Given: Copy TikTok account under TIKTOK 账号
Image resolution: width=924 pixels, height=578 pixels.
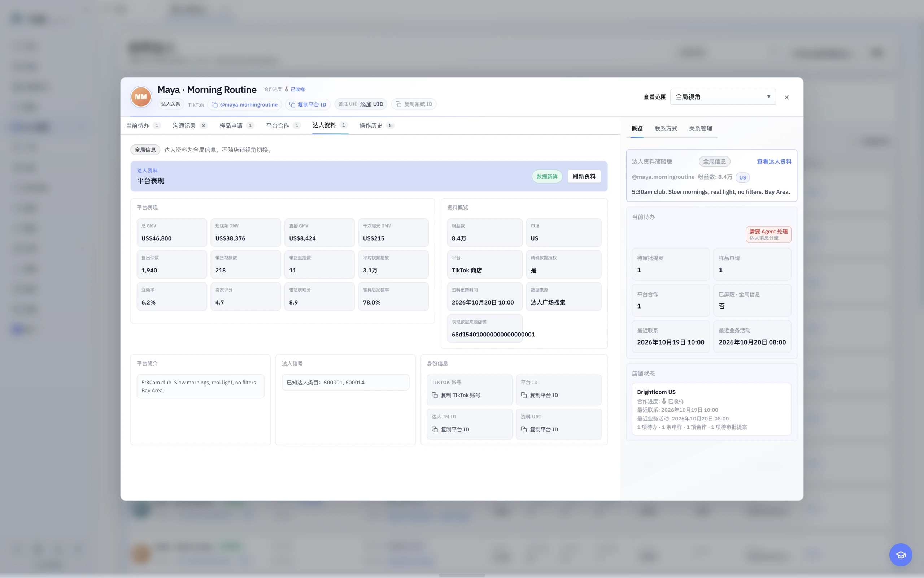Looking at the screenshot, I should click(x=456, y=395).
